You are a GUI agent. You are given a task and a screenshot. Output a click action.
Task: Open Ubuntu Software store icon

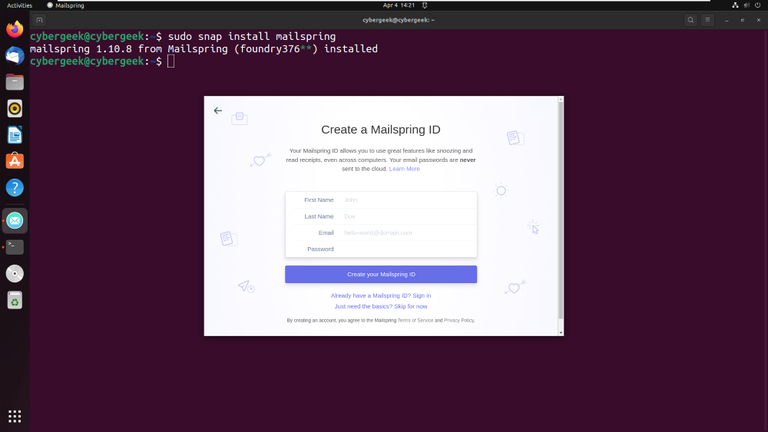[15, 161]
